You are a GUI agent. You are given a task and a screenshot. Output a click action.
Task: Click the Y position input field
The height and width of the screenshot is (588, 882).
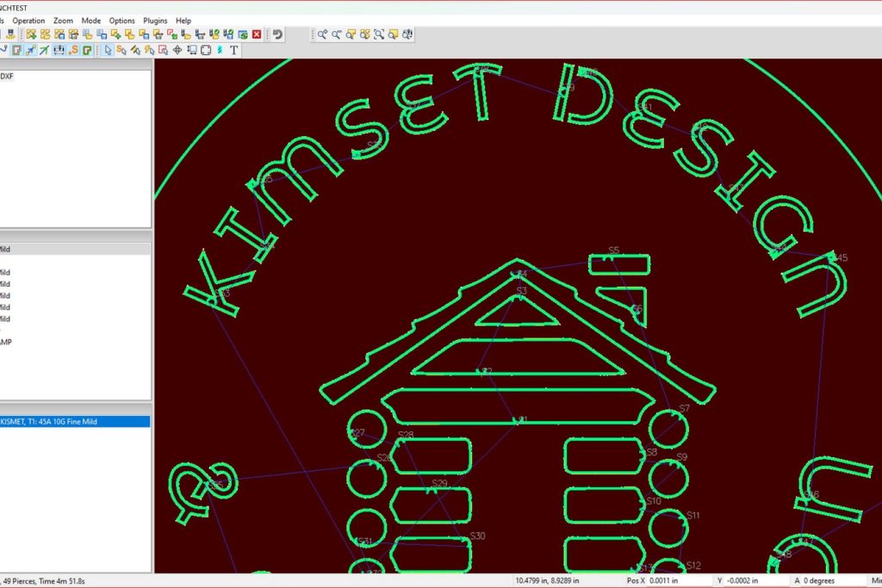[759, 580]
